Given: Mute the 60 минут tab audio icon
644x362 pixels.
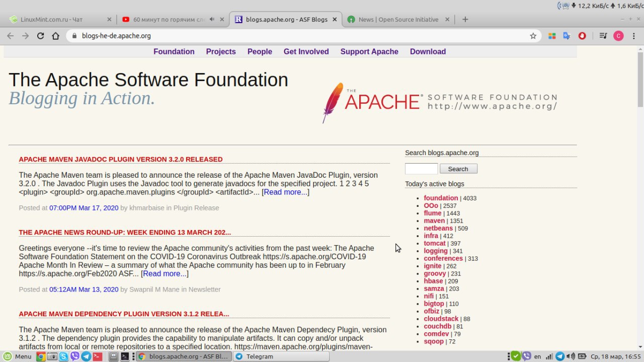Looking at the screenshot, I should coord(212,19).
